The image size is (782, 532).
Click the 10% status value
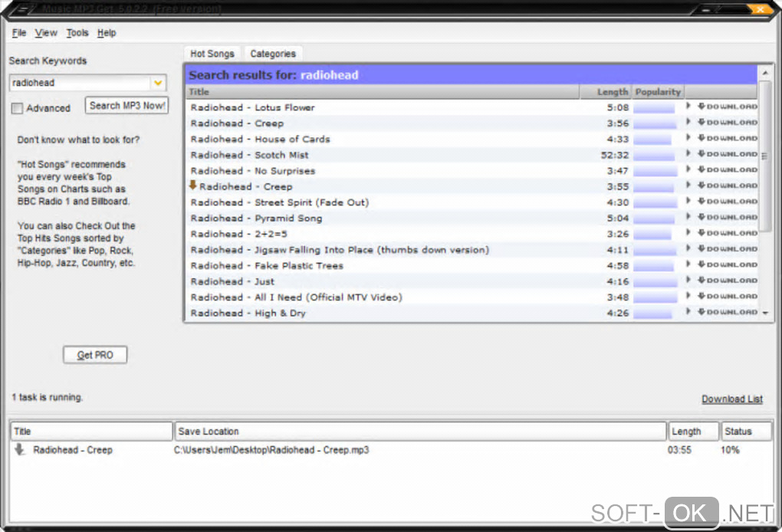point(730,450)
